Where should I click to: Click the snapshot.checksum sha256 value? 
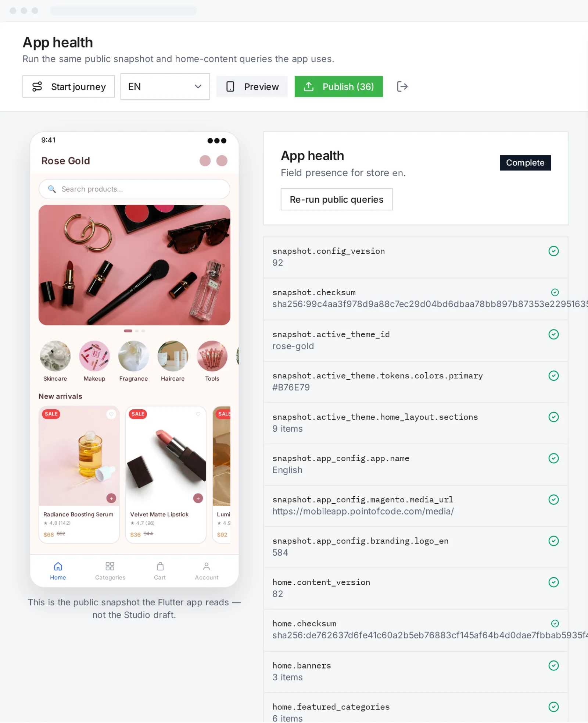pyautogui.click(x=430, y=304)
